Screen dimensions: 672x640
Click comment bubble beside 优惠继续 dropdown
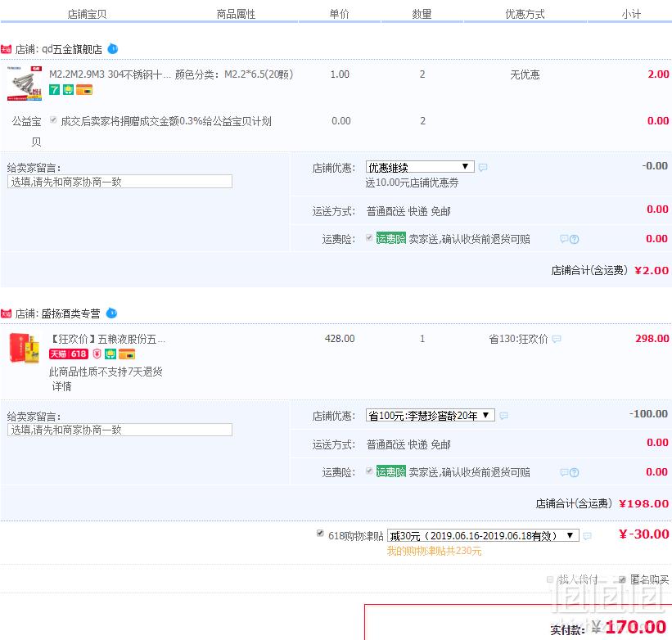coord(483,167)
